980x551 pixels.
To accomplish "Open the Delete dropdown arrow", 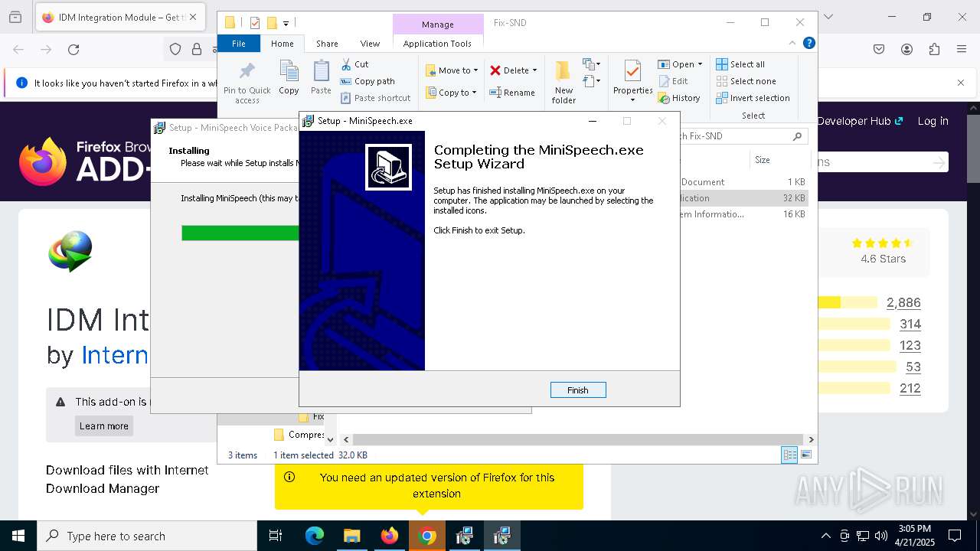I will 534,70.
